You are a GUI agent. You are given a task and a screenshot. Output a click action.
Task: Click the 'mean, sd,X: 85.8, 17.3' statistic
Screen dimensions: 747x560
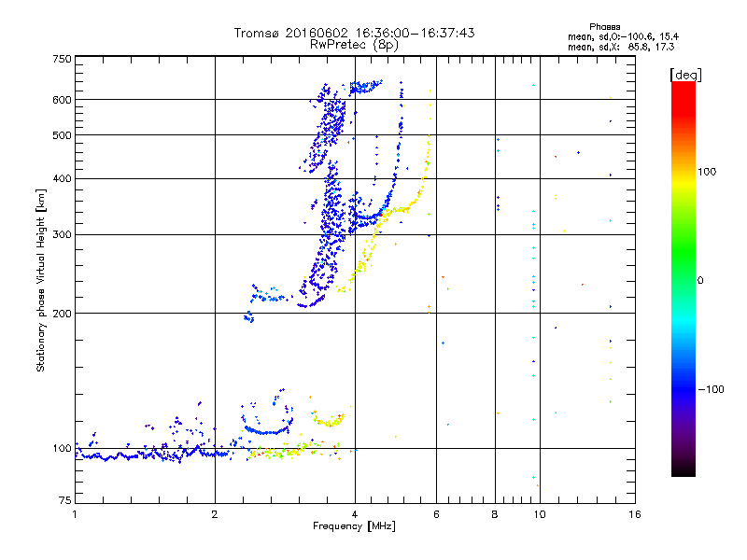(621, 48)
